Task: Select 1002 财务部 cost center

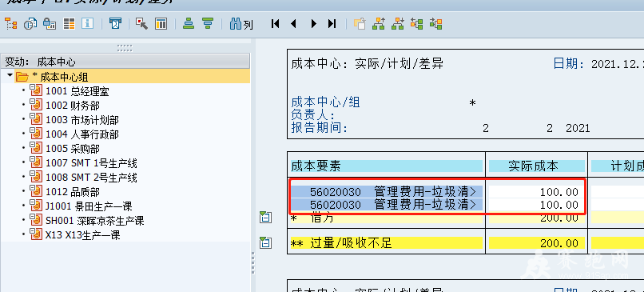Action: [73, 106]
